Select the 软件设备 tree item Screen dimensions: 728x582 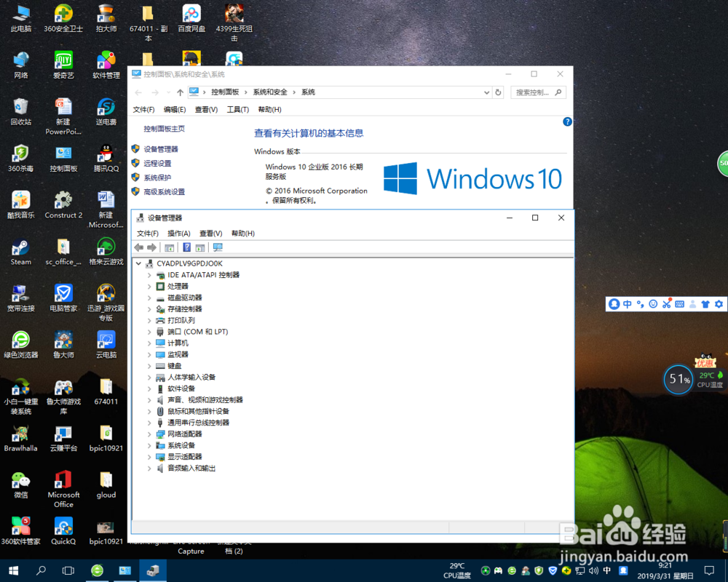pos(181,388)
